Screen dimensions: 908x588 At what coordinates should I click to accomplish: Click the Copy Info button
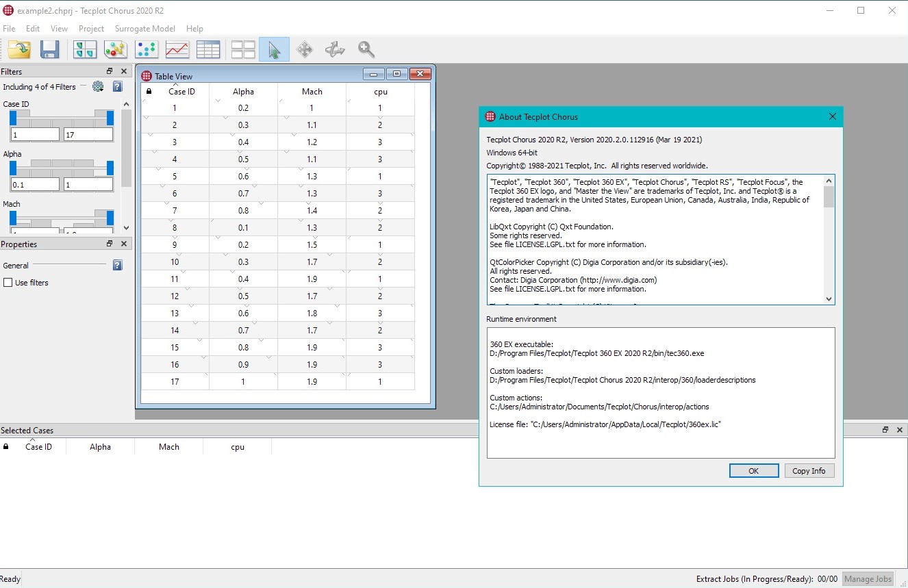coord(809,471)
